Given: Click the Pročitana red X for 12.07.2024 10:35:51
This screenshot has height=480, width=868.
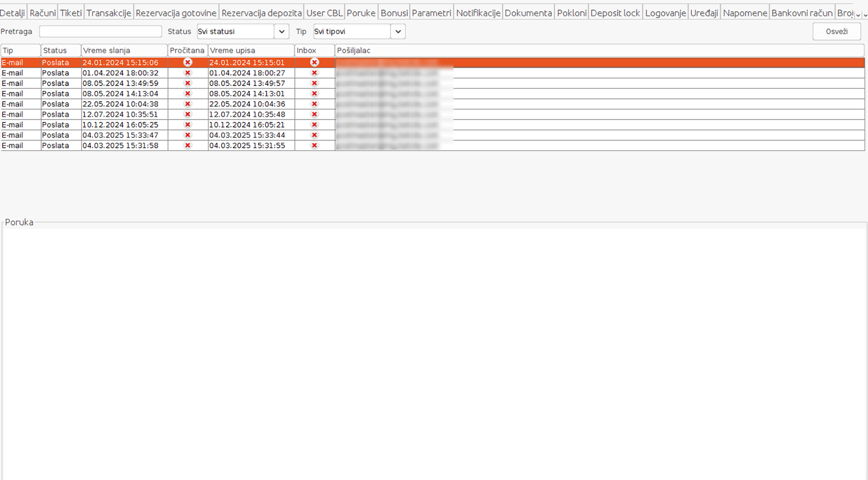Looking at the screenshot, I should point(188,114).
